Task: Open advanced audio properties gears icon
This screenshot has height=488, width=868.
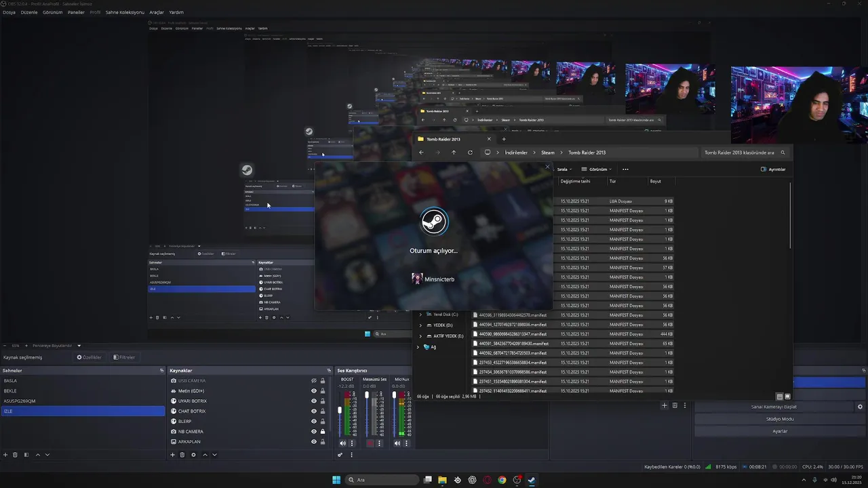Action: click(340, 455)
